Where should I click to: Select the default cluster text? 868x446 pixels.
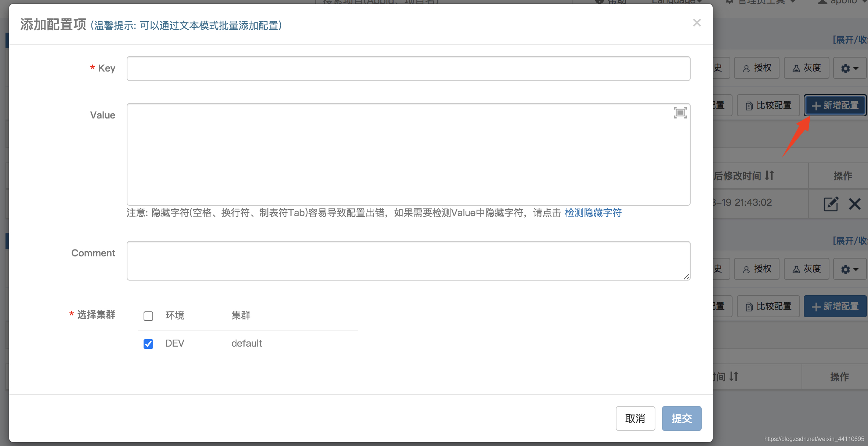click(x=246, y=343)
